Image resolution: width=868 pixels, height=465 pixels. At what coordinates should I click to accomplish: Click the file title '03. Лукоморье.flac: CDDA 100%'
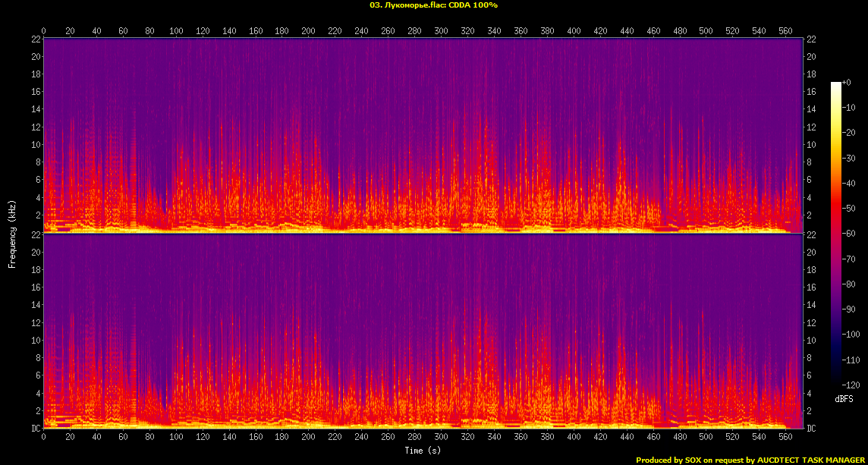pos(433,5)
